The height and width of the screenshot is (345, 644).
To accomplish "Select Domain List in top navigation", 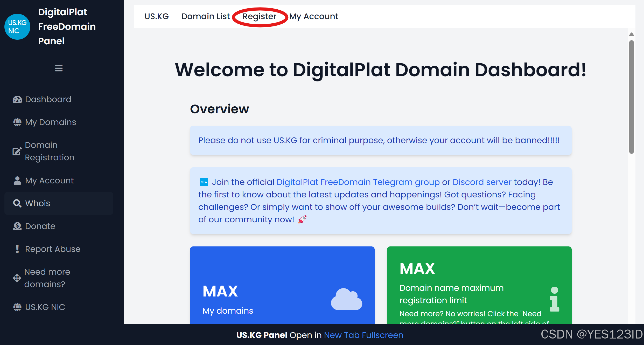I will point(205,16).
